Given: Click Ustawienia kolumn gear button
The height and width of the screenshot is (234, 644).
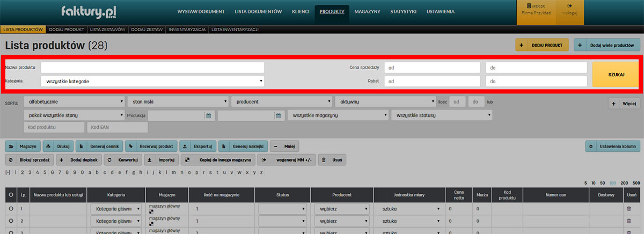Looking at the screenshot, I should coord(612,146).
